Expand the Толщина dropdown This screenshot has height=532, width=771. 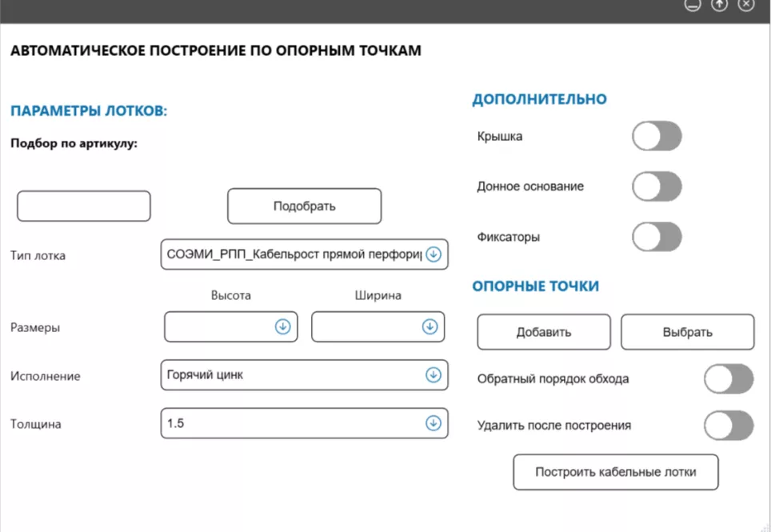[x=433, y=423]
